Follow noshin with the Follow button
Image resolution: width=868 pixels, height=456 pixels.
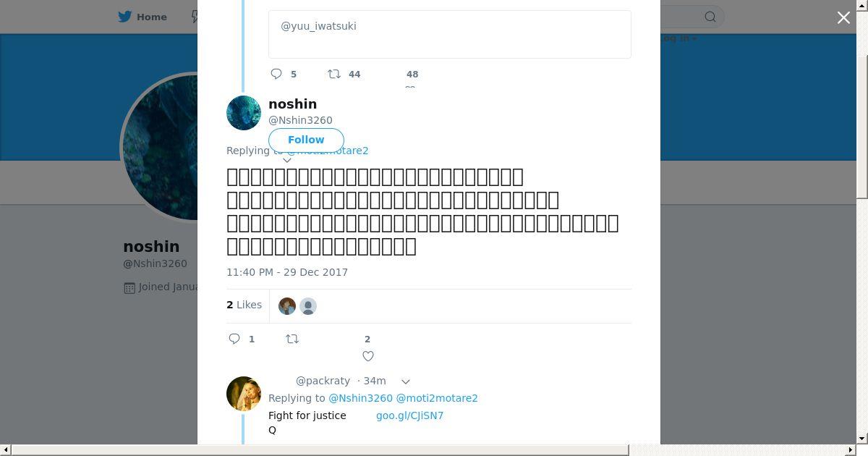pos(306,140)
